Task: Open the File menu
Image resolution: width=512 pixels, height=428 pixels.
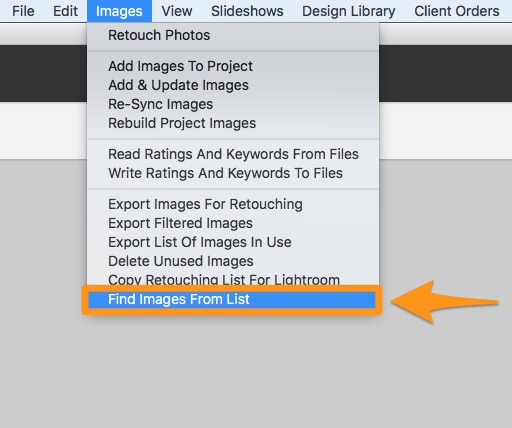Action: coord(23,11)
